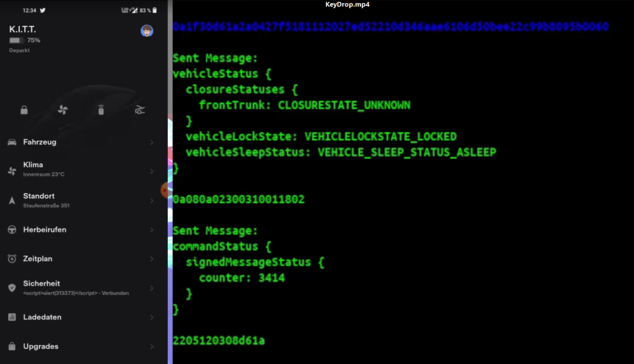Image resolution: width=634 pixels, height=364 pixels.
Task: Open the profile avatar picture
Action: coord(147,31)
